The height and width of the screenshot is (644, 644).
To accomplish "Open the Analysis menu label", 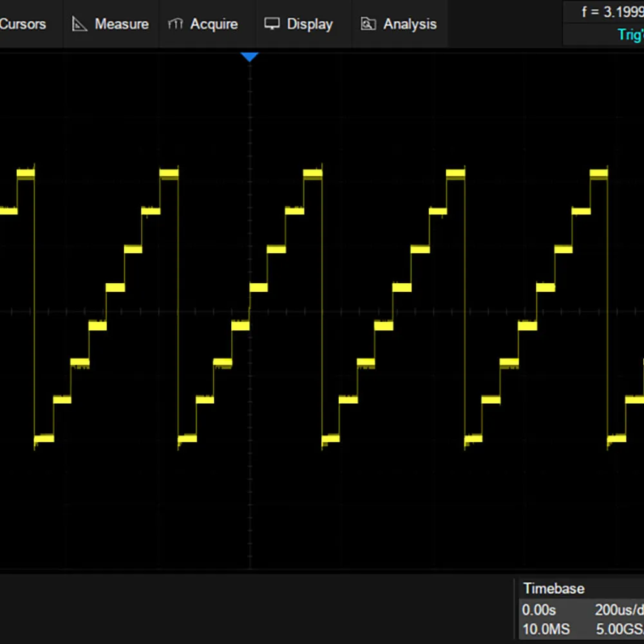I will [410, 24].
